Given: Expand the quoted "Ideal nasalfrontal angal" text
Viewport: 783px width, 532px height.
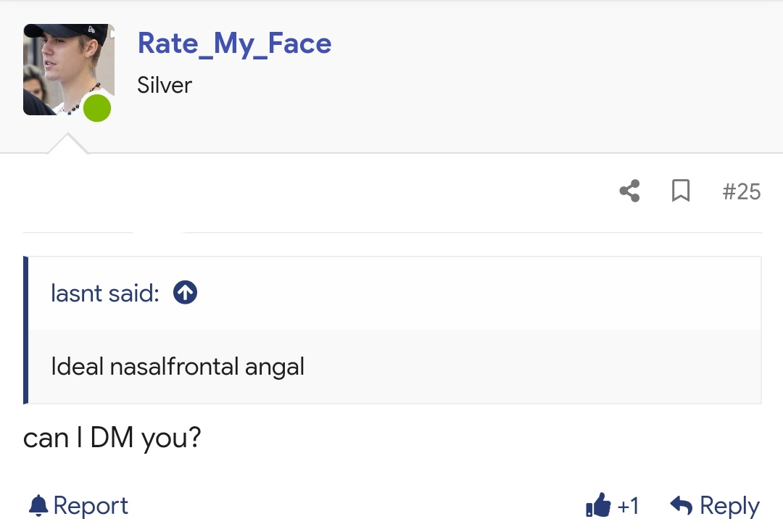Looking at the screenshot, I should 178,367.
